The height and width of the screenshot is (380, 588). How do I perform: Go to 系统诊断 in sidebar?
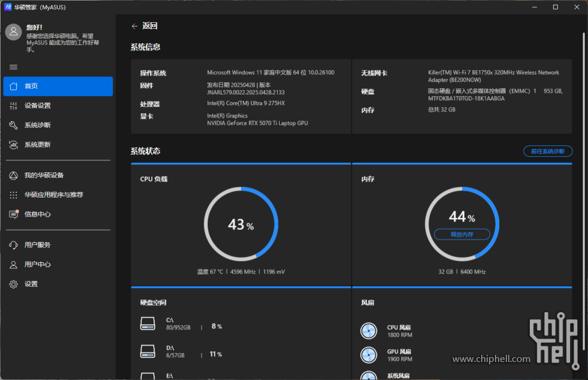pos(58,125)
